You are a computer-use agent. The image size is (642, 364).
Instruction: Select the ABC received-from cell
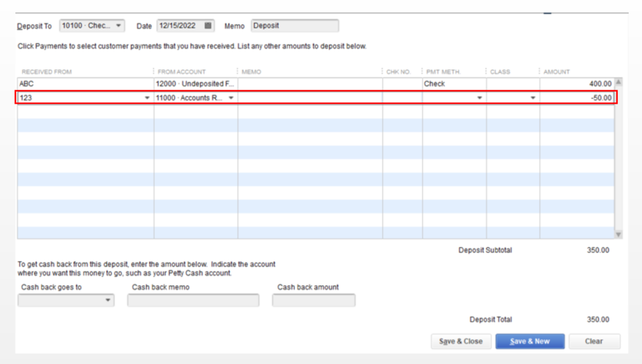pos(86,84)
